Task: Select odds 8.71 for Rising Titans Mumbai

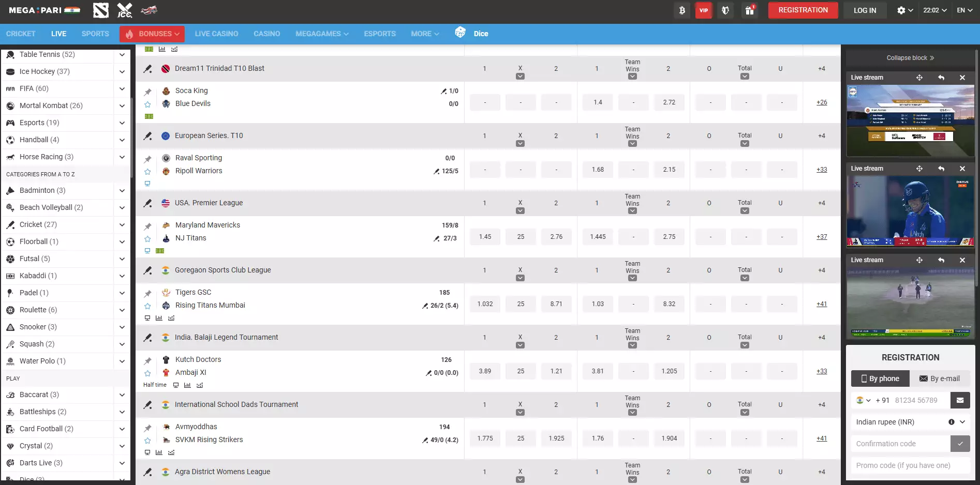Action: (x=556, y=304)
